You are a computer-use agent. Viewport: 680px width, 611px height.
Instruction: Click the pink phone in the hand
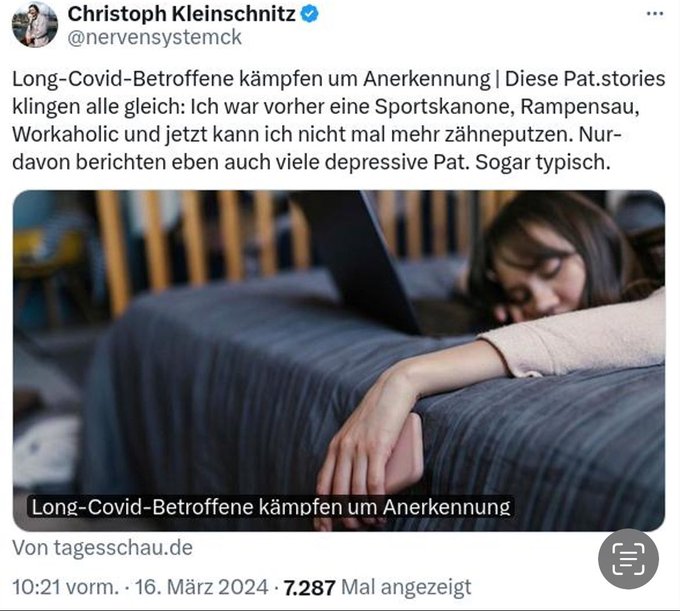tap(404, 453)
